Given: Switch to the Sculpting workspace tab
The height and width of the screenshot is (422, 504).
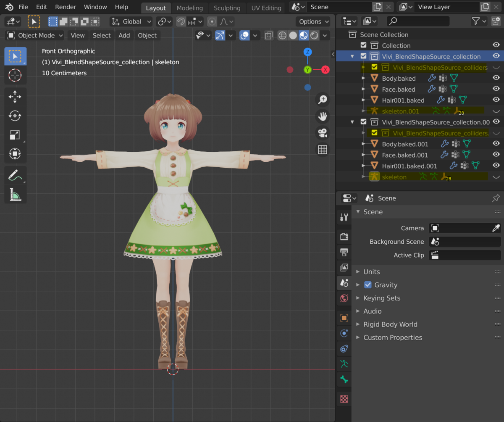Looking at the screenshot, I should coord(227,8).
